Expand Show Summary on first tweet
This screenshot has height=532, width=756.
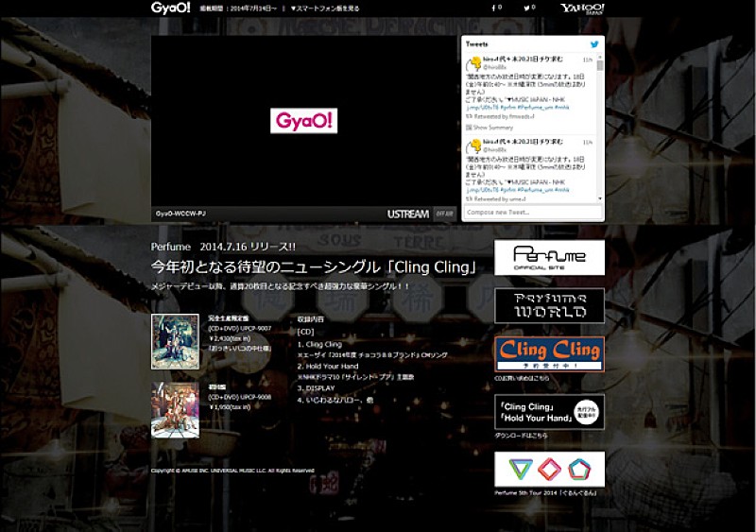(x=493, y=127)
